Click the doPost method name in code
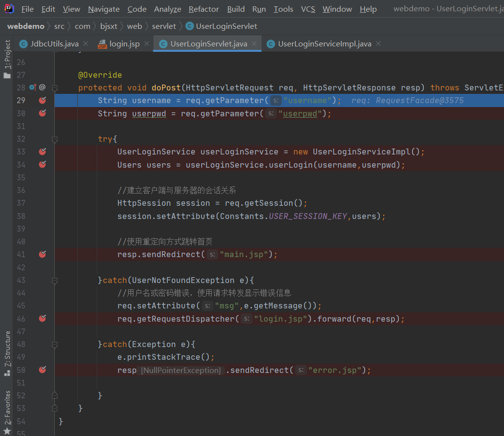Image resolution: width=504 pixels, height=436 pixels. click(x=166, y=87)
